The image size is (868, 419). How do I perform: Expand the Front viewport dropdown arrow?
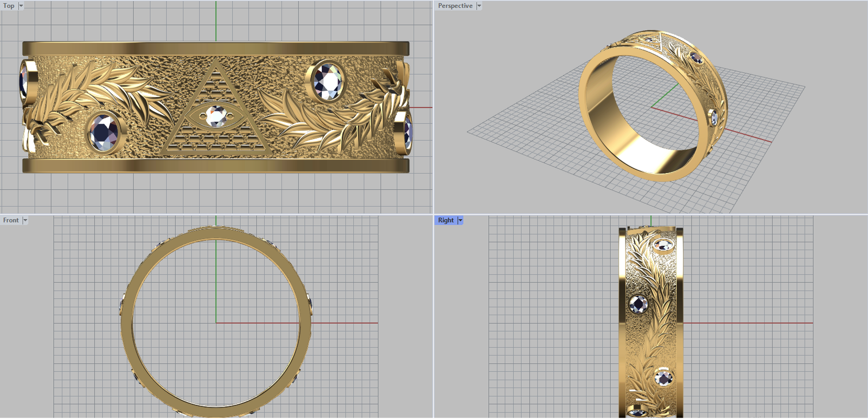pos(25,220)
